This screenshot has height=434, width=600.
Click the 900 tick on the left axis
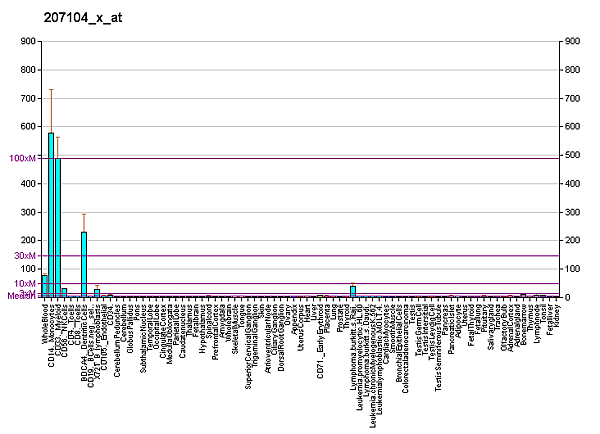25,42
